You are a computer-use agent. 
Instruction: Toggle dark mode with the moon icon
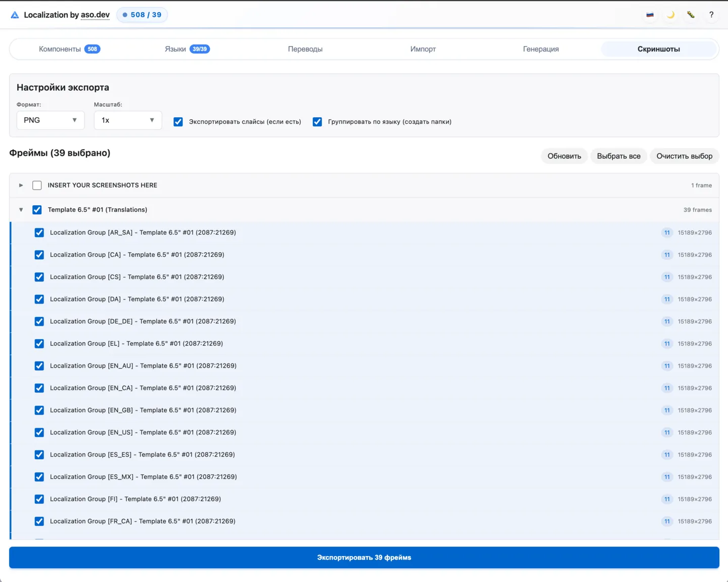tap(670, 15)
